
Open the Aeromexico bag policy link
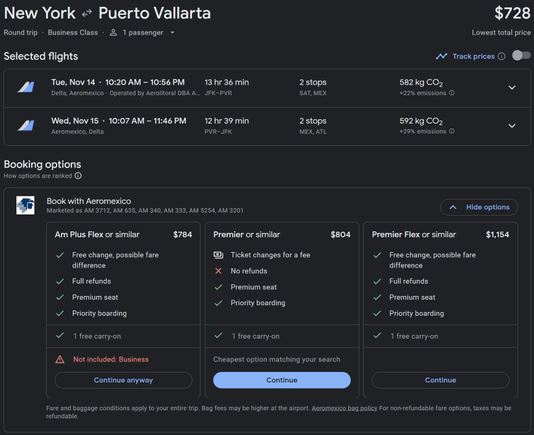tap(344, 408)
